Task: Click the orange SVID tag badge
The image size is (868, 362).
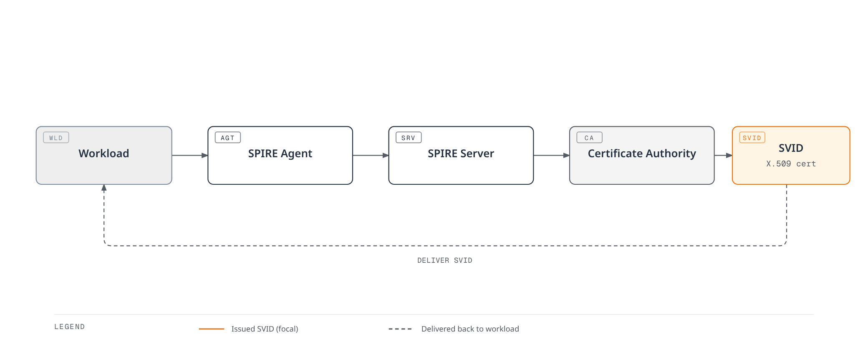Action: 752,138
